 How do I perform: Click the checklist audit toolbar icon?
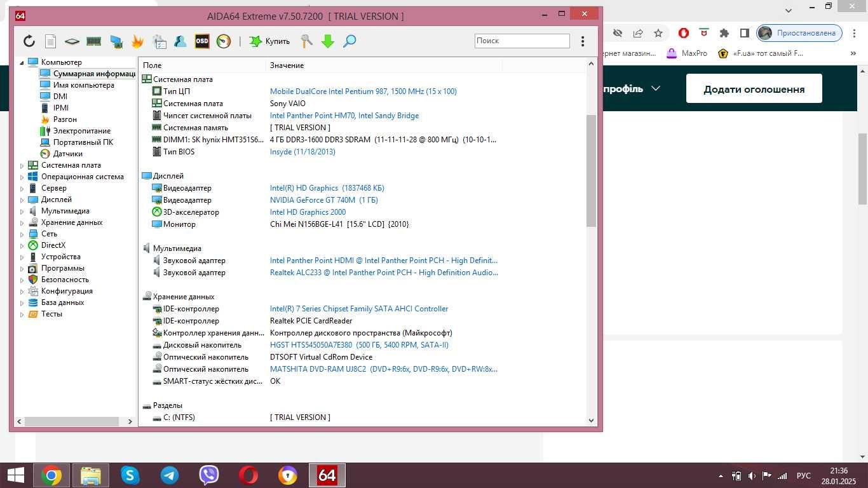coord(159,41)
